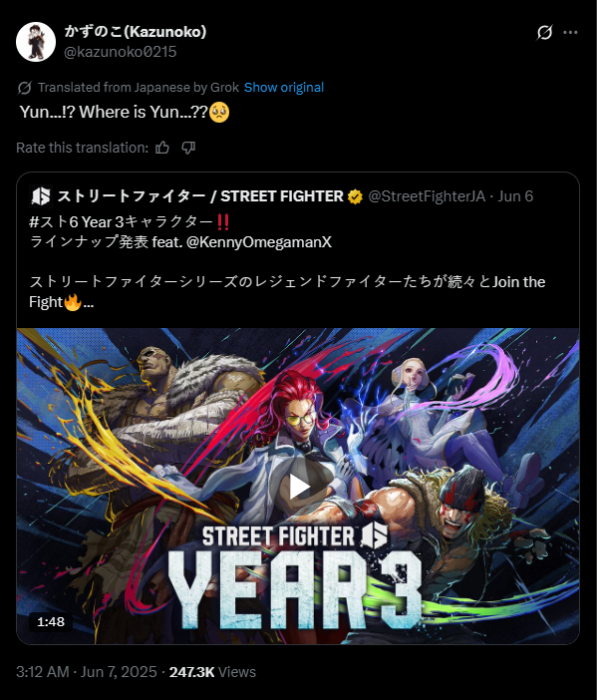Click the Grok icon at top right
Viewport: 597px width, 700px height.
coord(544,32)
